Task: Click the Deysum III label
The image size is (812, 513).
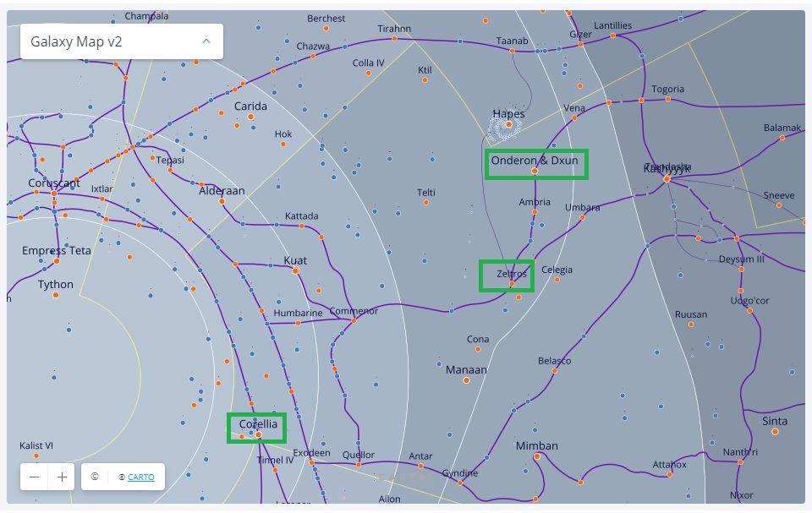Action: pos(741,259)
